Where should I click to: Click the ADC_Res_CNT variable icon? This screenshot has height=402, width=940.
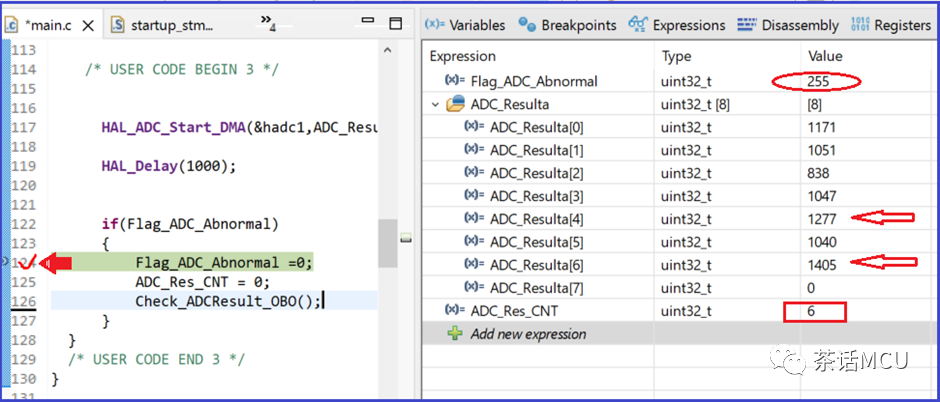pyautogui.click(x=455, y=311)
